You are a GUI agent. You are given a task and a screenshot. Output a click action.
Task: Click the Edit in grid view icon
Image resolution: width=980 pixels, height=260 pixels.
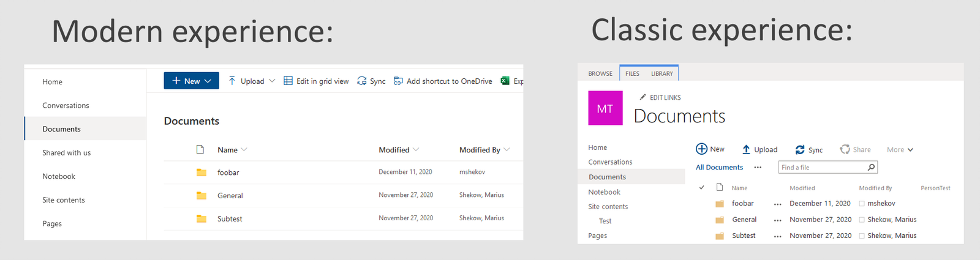coord(288,81)
